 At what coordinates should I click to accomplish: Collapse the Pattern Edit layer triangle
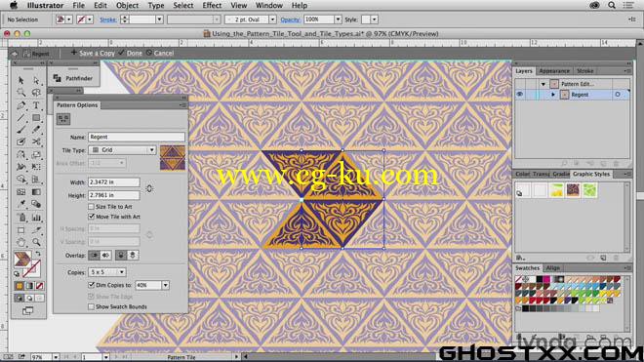(543, 84)
